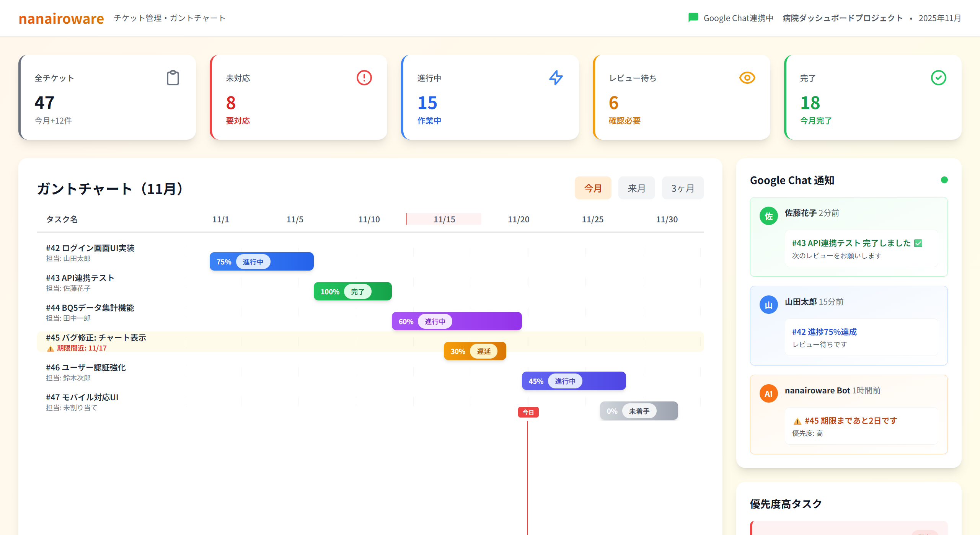Click the green Google Chat連携中 chat icon
The width and height of the screenshot is (980, 535).
point(693,18)
